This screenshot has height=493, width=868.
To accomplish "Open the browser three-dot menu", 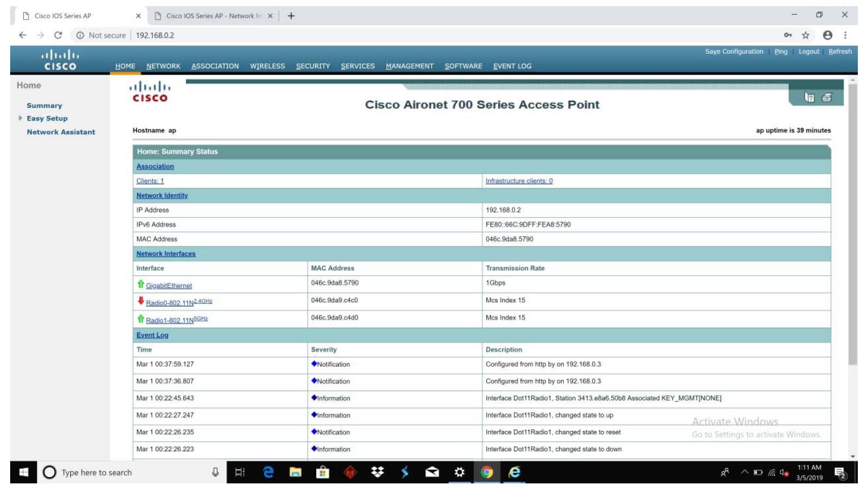I will [x=845, y=34].
